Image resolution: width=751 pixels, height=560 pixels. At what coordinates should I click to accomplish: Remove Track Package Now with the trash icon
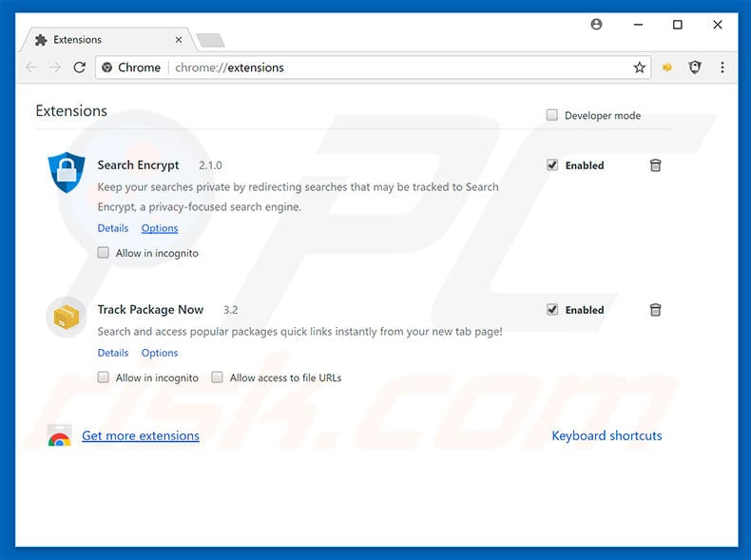[655, 310]
